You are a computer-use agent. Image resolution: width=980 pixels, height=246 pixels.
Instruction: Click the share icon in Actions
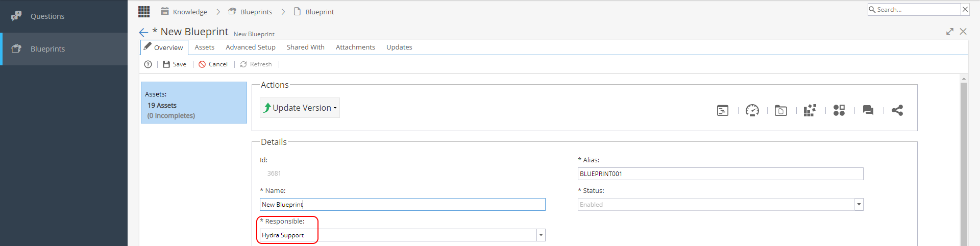click(897, 110)
